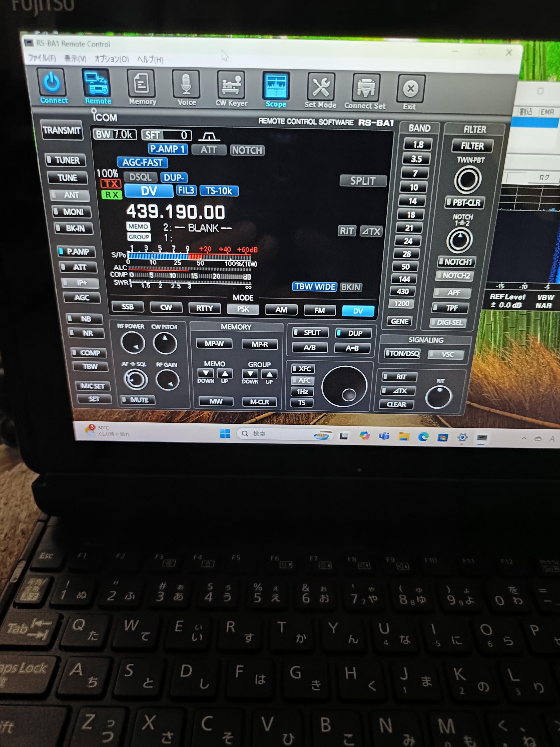Toggle the P.AMP button in left column
Screen dimensions: 560x747
(76, 252)
